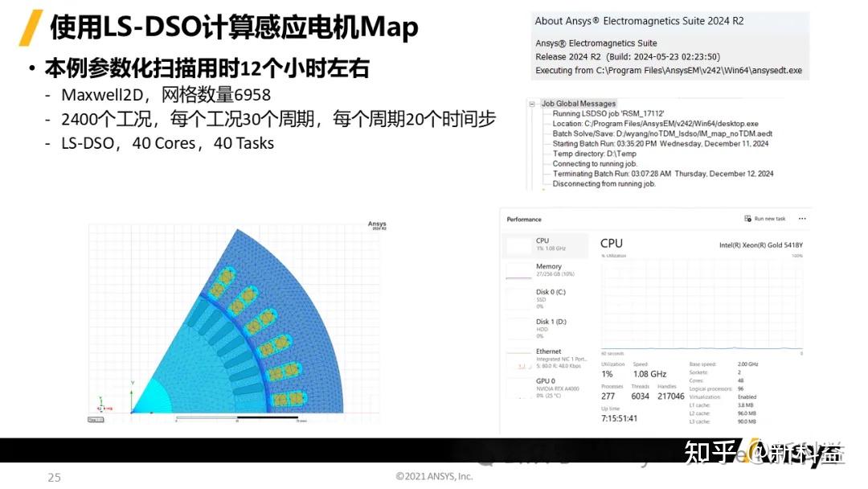Click the '96' logical processors value
Viewport: 868px width, 489px height.
pos(741,388)
